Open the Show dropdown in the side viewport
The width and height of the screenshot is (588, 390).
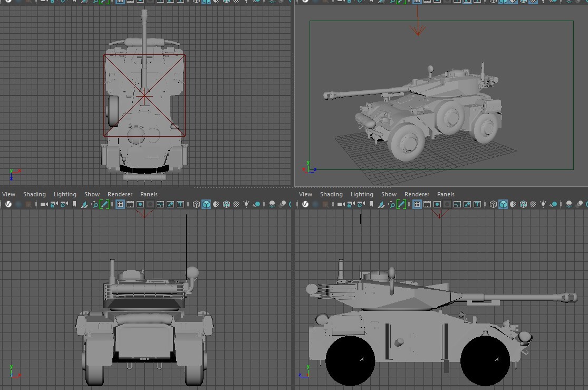point(389,194)
